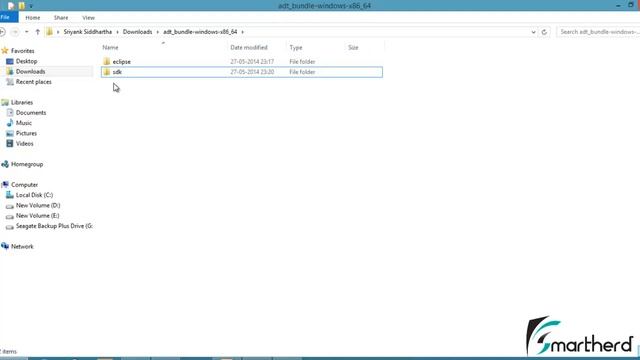Open the Videos library
The width and height of the screenshot is (640, 360).
[x=24, y=144]
